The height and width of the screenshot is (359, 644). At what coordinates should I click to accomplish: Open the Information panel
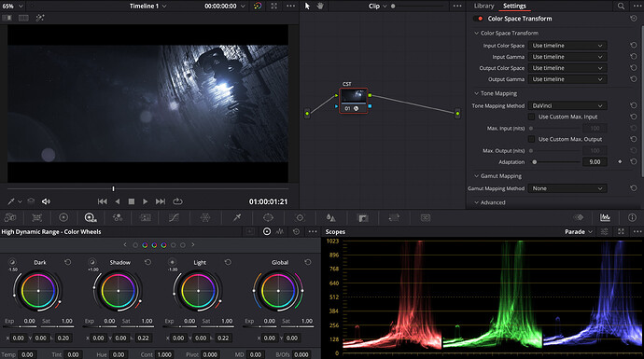tap(632, 217)
